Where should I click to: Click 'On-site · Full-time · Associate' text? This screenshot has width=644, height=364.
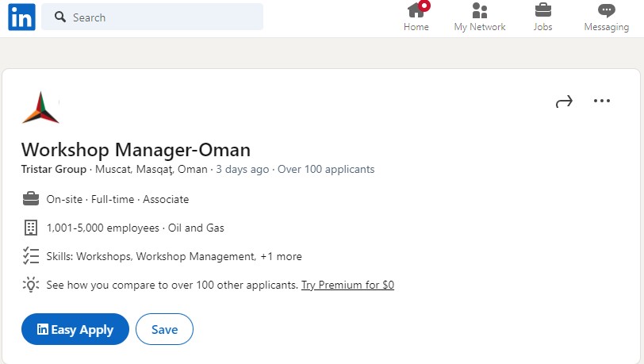pyautogui.click(x=117, y=199)
